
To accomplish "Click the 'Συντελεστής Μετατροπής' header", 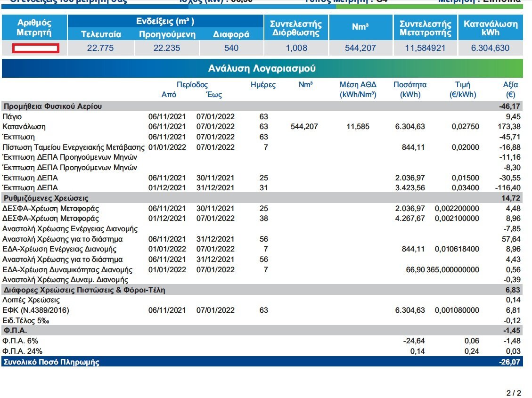I will [426, 28].
